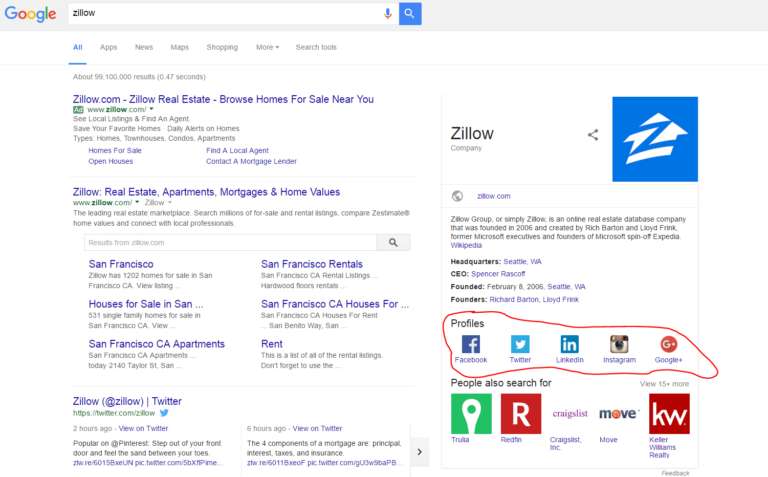This screenshot has height=477, width=768.
Task: Open the Zillow.com ad headline link
Action: click(x=223, y=99)
